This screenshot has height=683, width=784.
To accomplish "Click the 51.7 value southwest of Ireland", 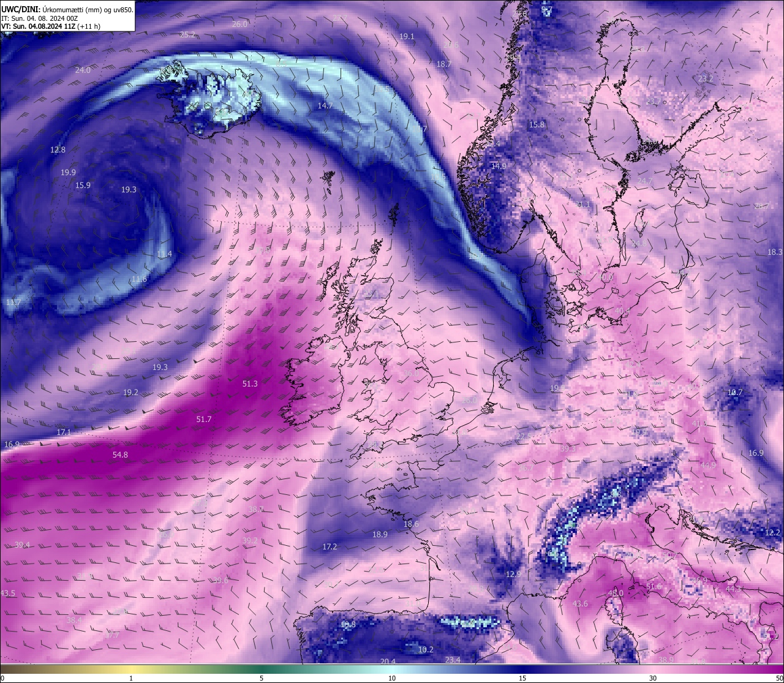I will pyautogui.click(x=203, y=419).
